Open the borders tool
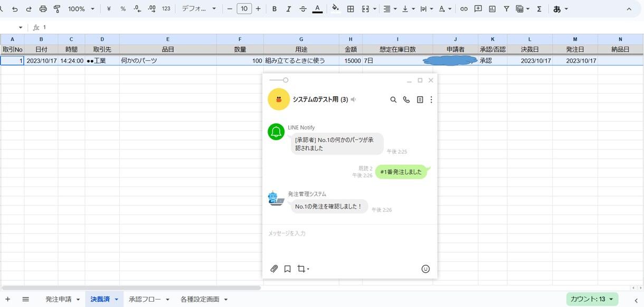 (x=351, y=9)
